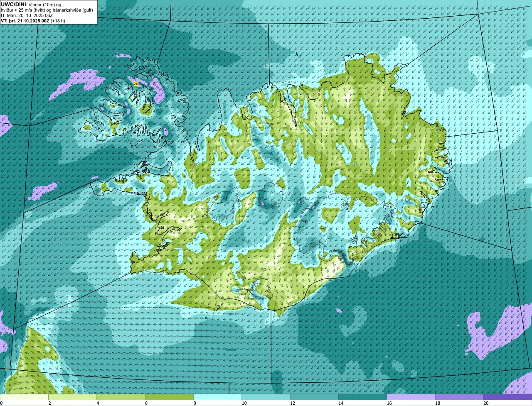532x406 pixels.
Task: Select the 0–2 m/s pale yellow swatch
Action: [24, 397]
